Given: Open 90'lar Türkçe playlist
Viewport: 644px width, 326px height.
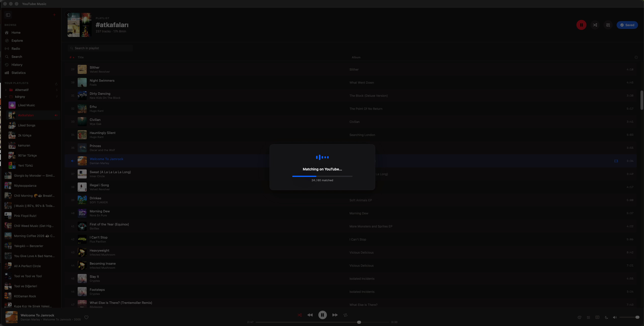Looking at the screenshot, I should (33, 155).
